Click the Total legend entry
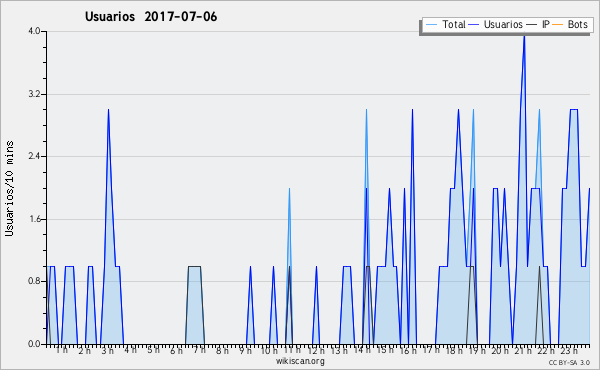Viewport: 600px width, 370px height. click(445, 24)
